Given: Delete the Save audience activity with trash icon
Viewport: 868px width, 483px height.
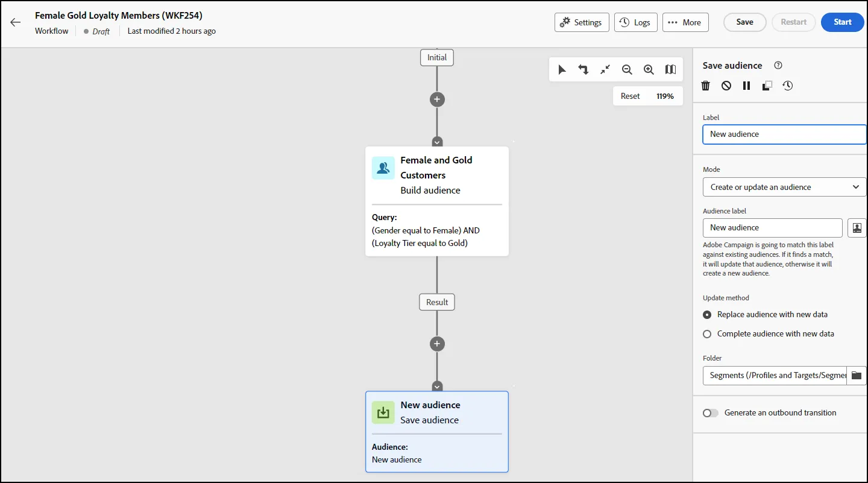Looking at the screenshot, I should pos(706,86).
